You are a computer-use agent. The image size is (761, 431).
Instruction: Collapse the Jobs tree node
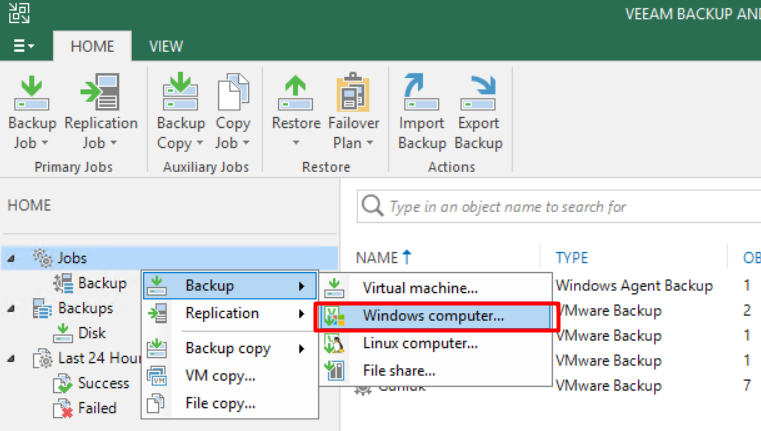click(x=12, y=258)
